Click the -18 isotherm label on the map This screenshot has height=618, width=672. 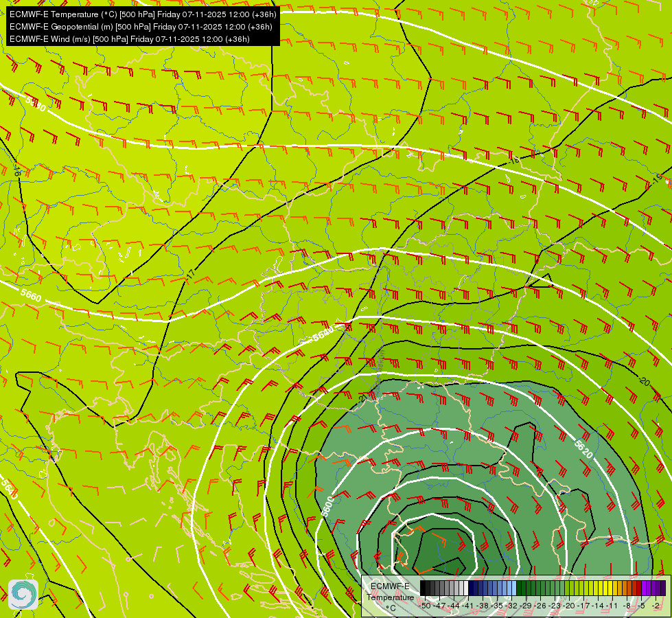click(514, 161)
